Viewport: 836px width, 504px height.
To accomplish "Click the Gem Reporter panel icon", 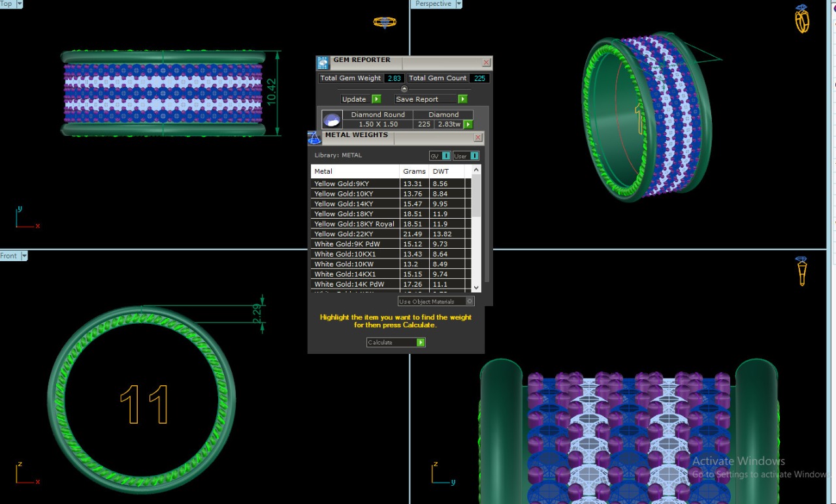I will point(323,63).
